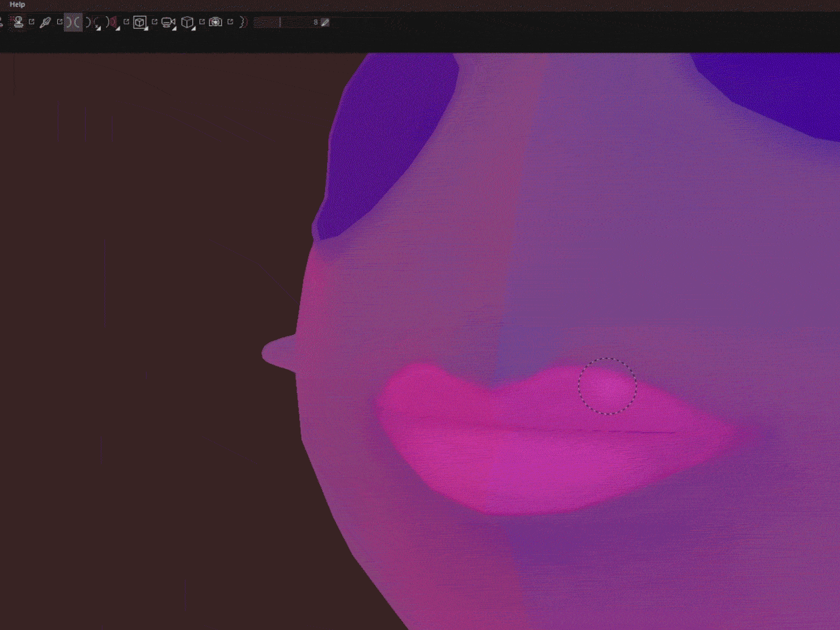Click the numeric field showing 8

[x=315, y=22]
